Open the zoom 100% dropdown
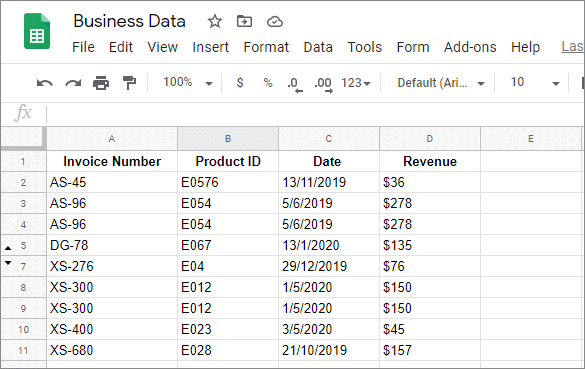The width and height of the screenshot is (585, 369). point(188,82)
